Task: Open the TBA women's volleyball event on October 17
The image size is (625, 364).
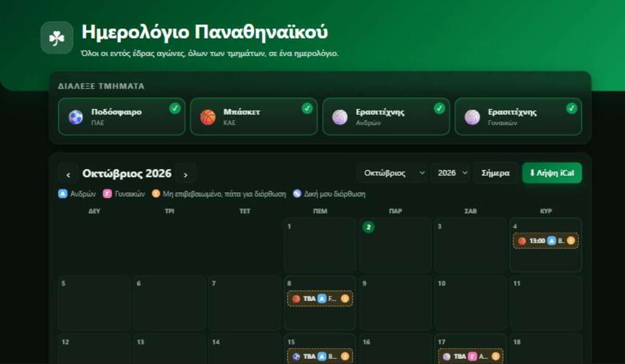Action: point(471,356)
